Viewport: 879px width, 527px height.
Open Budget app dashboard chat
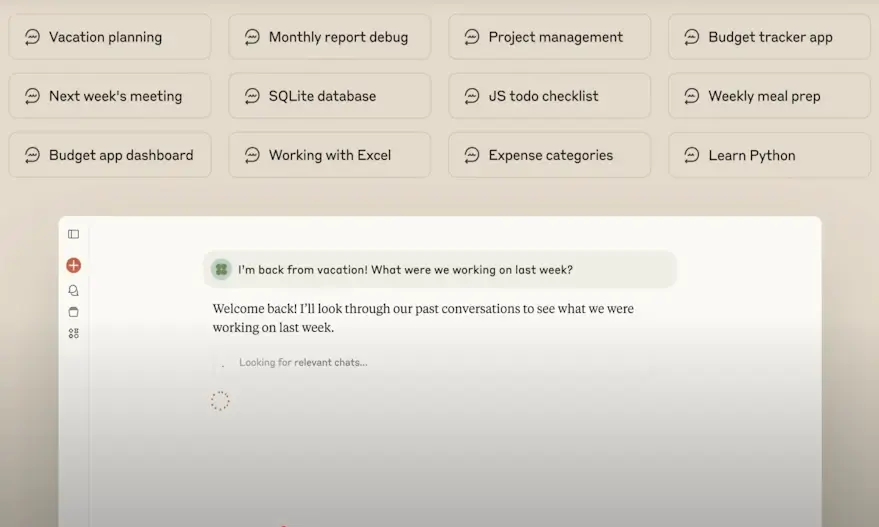pyautogui.click(x=110, y=155)
